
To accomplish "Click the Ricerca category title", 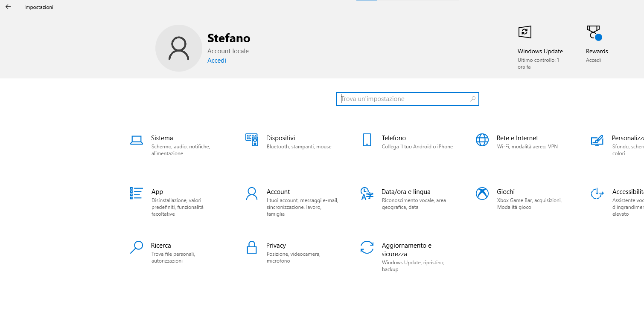I will coord(161,246).
